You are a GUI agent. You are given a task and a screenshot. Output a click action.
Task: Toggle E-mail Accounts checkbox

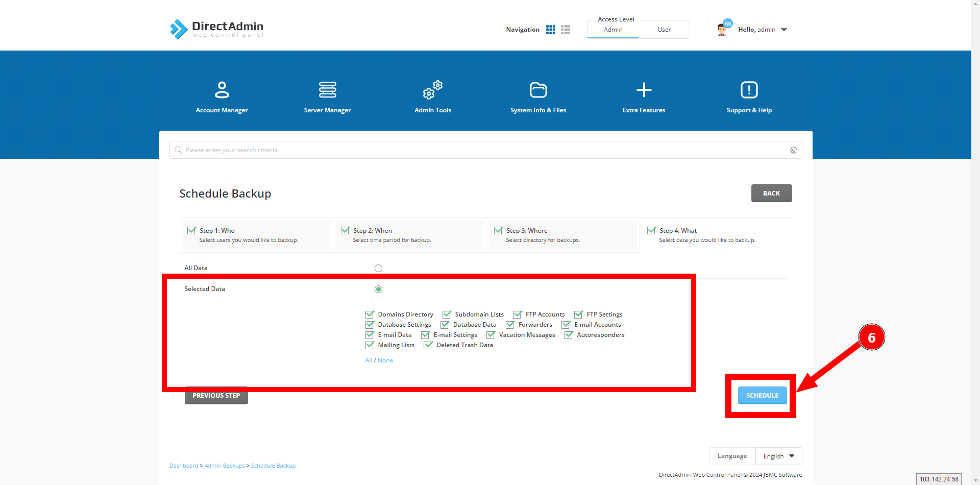[566, 325]
